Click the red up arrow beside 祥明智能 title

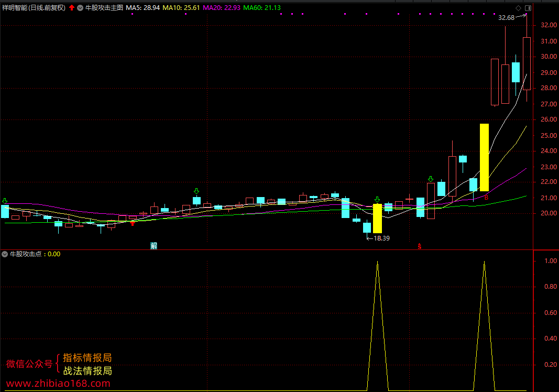(72, 7)
